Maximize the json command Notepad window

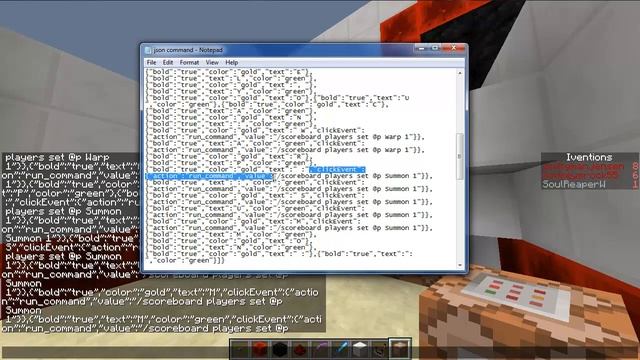pyautogui.click(x=435, y=49)
